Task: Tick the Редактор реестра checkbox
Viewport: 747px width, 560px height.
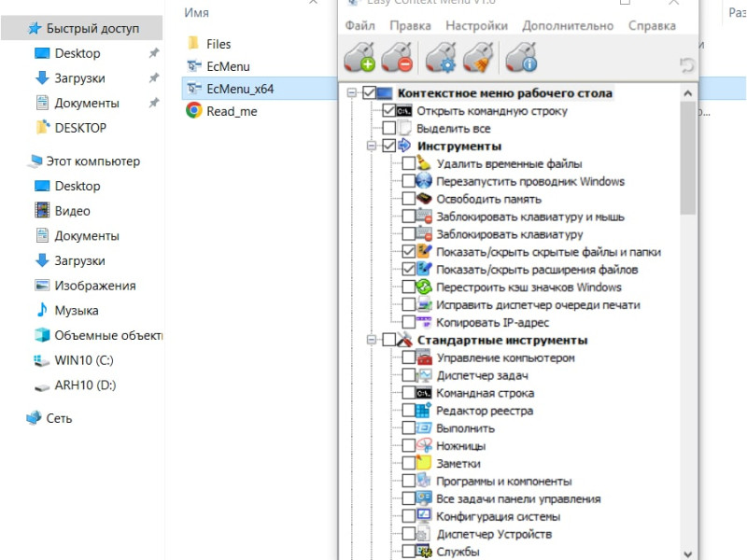Action: [408, 410]
